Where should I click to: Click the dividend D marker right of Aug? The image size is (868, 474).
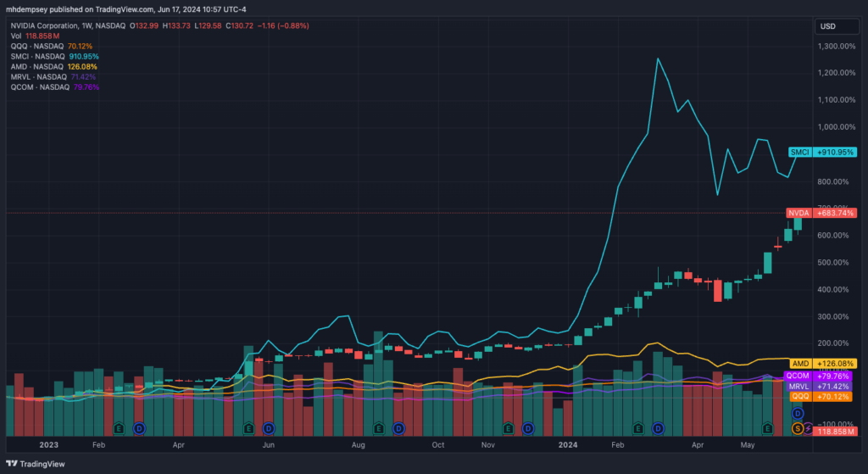pyautogui.click(x=398, y=428)
